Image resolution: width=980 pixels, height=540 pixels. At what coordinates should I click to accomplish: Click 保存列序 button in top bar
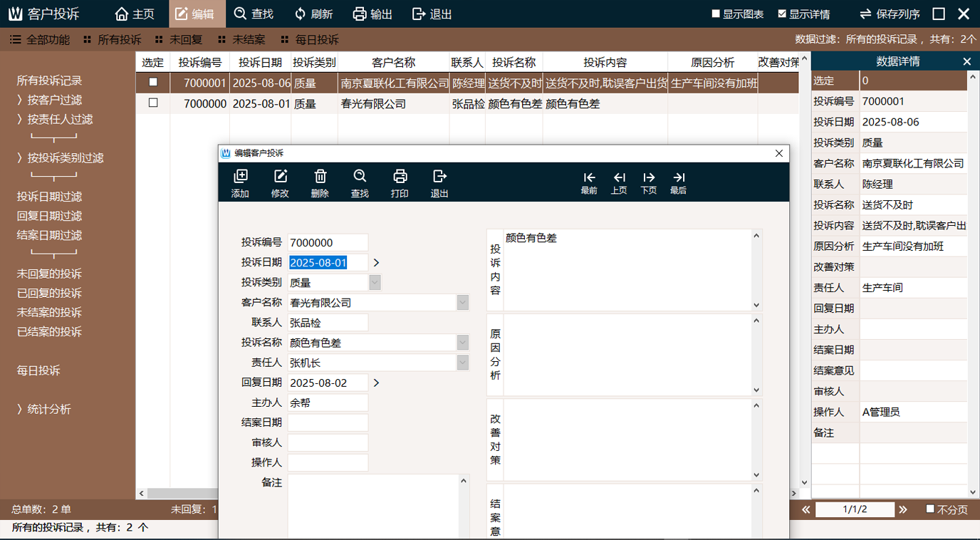890,14
